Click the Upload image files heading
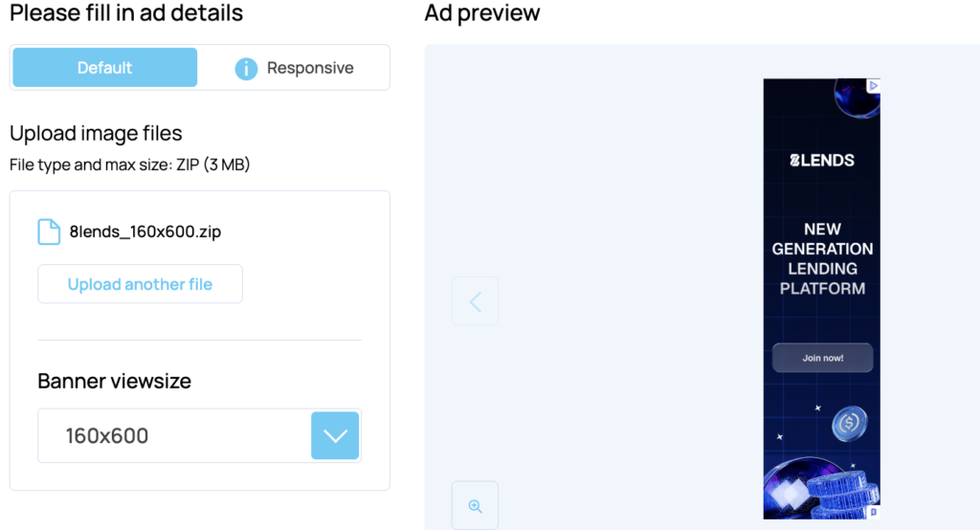 pyautogui.click(x=96, y=133)
